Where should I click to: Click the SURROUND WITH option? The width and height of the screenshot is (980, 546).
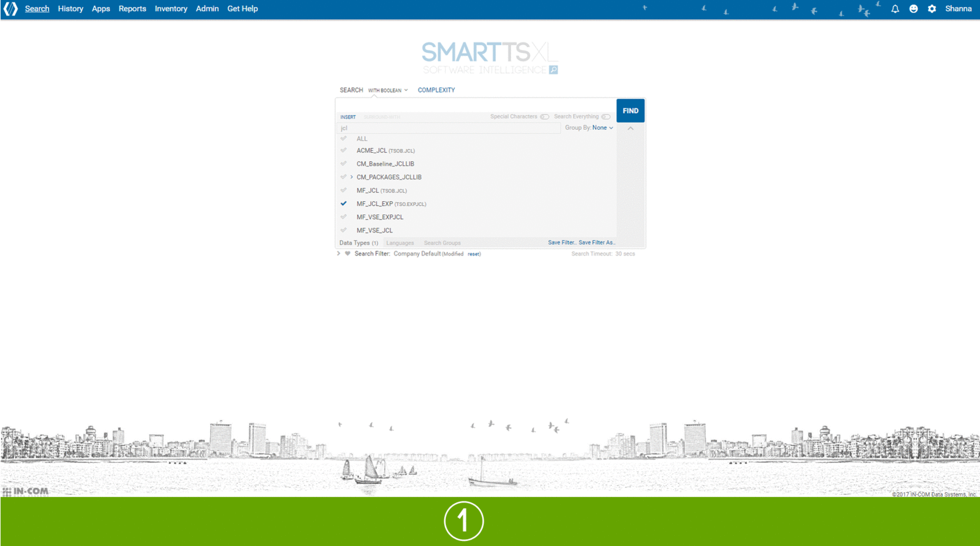[x=382, y=117]
